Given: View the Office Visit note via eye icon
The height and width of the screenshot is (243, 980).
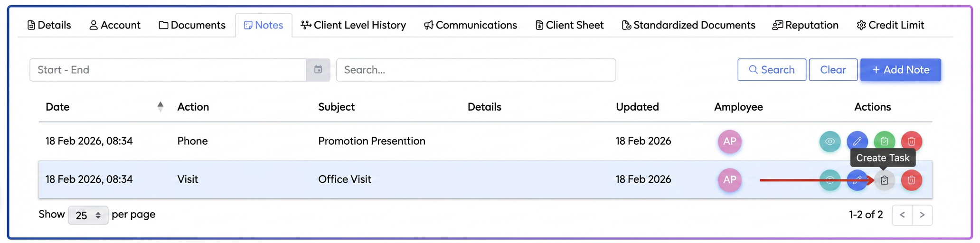Looking at the screenshot, I should (829, 180).
